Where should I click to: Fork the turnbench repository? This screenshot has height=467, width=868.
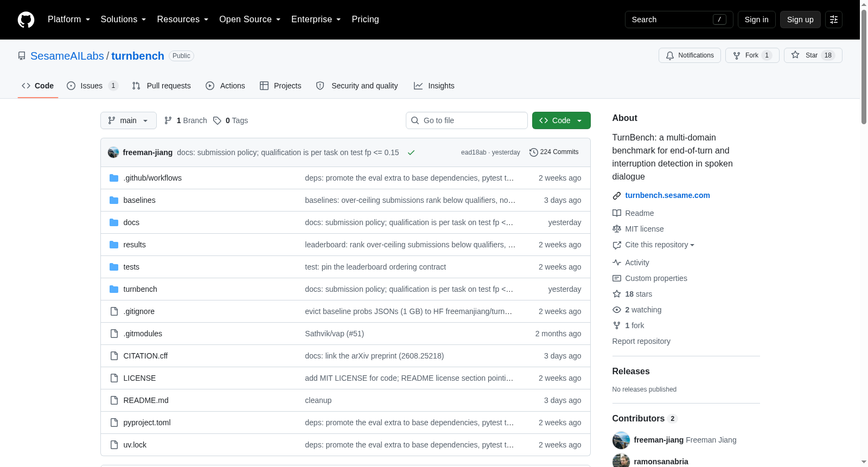[752, 55]
